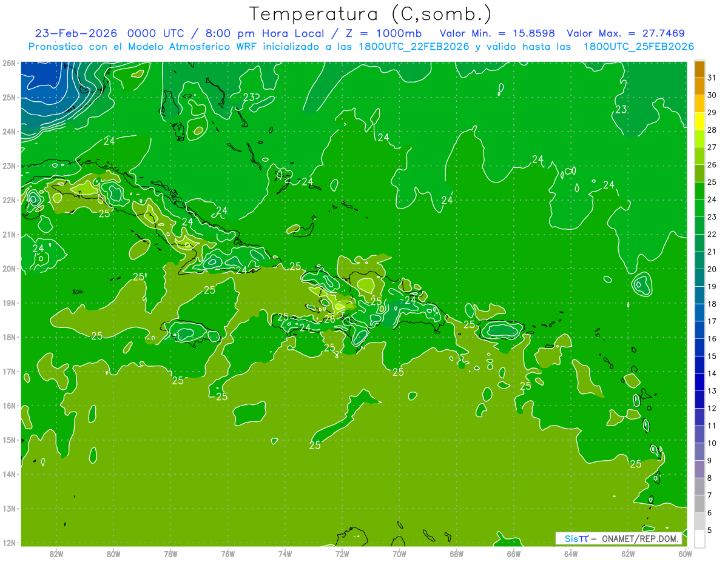Click the 78W longitude axis label
Screen dimensions: 728x562
170,554
